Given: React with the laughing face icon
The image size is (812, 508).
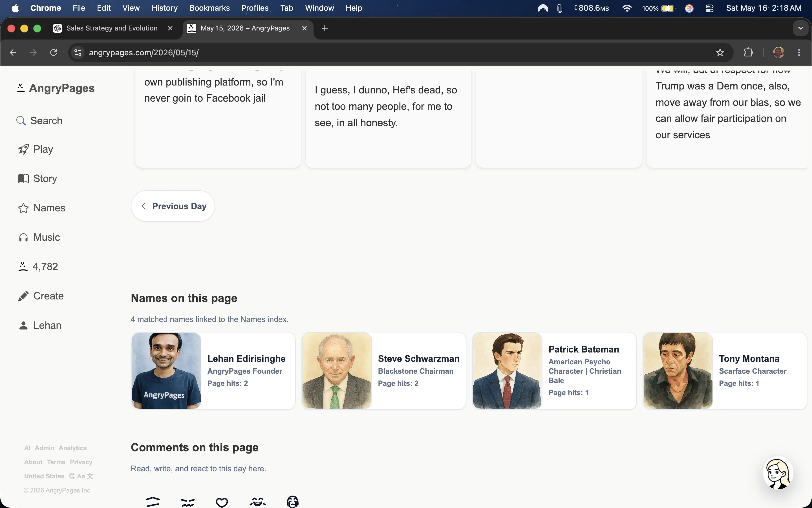Looking at the screenshot, I should click(258, 502).
